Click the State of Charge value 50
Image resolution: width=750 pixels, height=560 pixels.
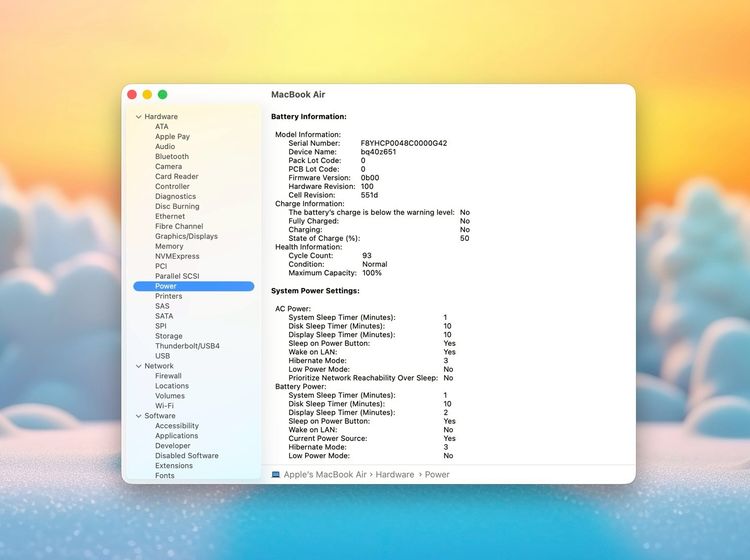(464, 238)
